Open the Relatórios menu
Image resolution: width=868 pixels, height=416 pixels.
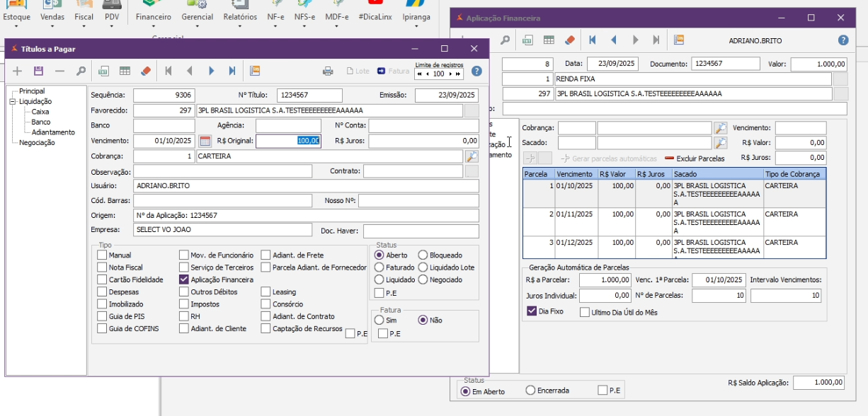(240, 16)
